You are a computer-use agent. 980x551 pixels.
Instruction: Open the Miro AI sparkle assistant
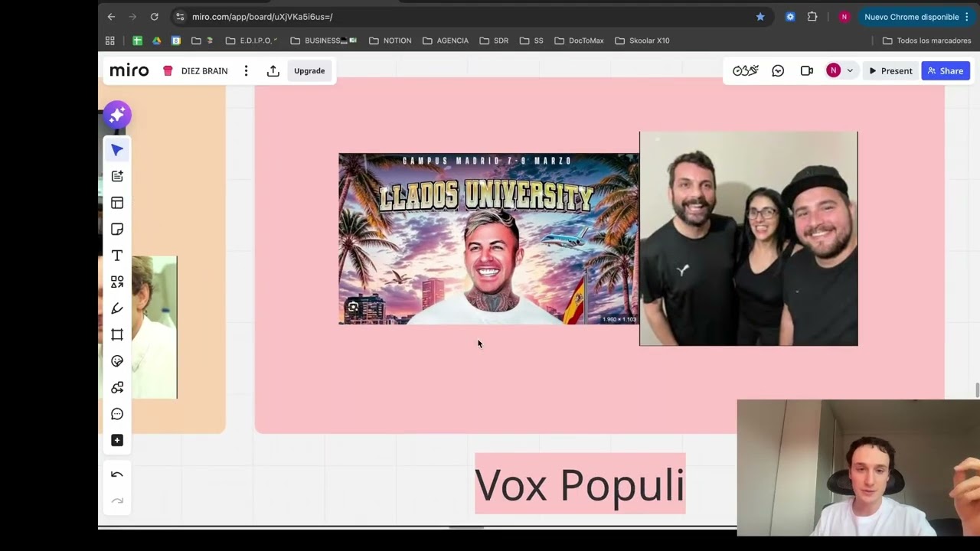click(x=117, y=115)
